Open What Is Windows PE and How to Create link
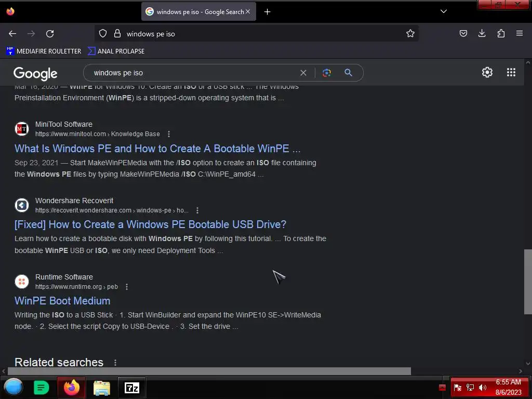 coord(157,149)
